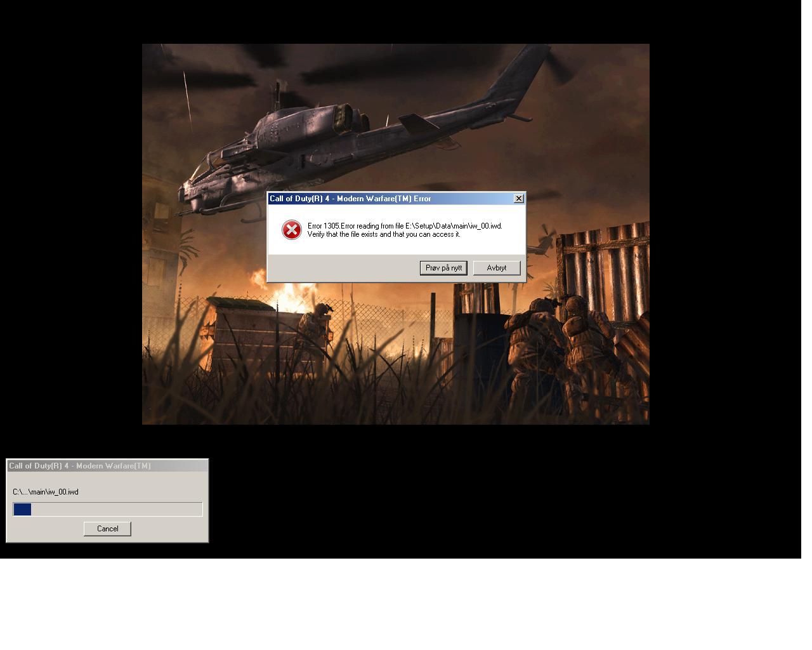
Task: Click the 'Error 1305' message text
Action: [405, 226]
